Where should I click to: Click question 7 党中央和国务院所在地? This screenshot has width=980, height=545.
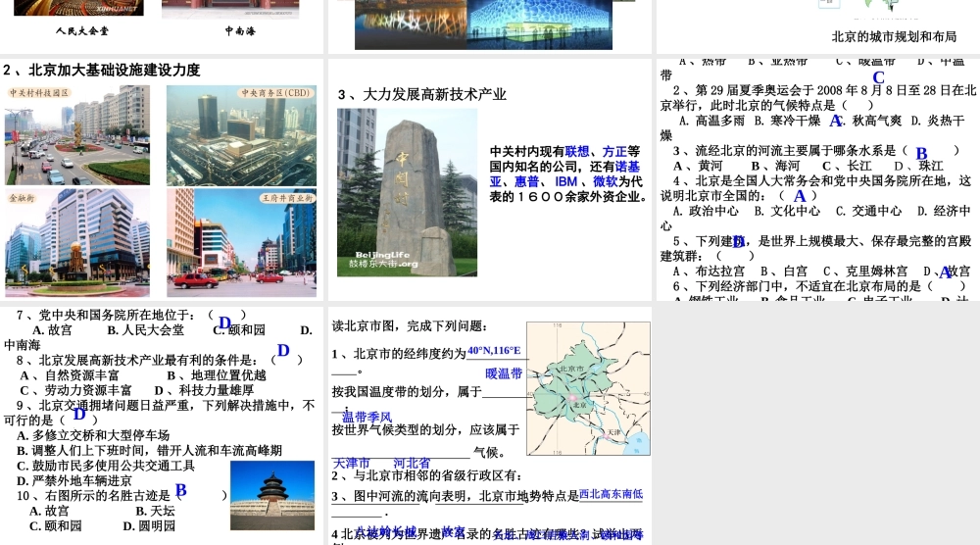point(131,315)
